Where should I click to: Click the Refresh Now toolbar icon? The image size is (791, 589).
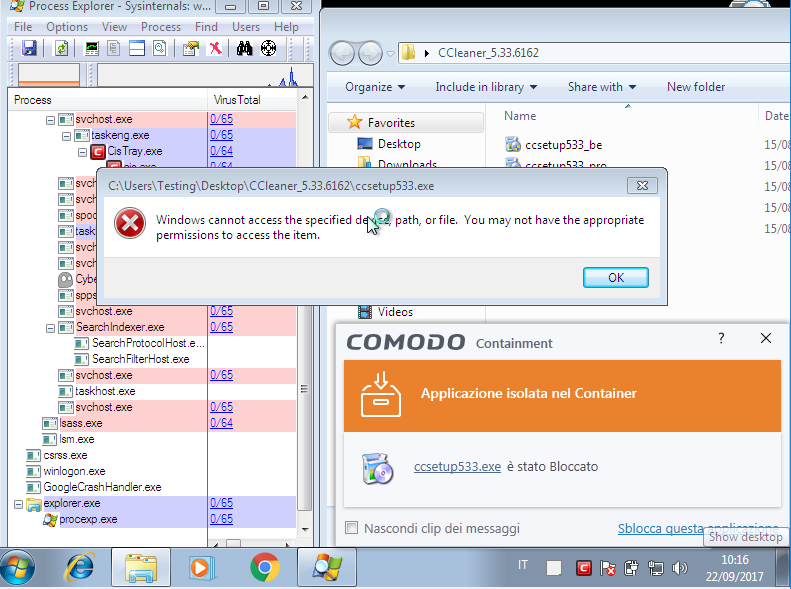(x=61, y=48)
